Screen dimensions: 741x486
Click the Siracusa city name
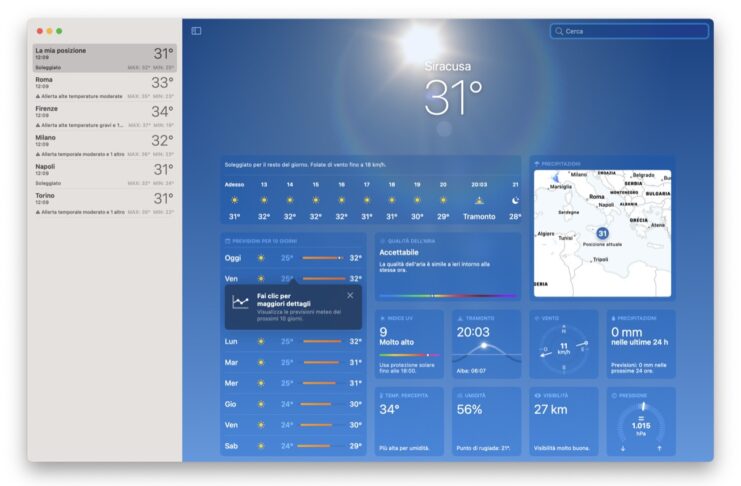coord(448,67)
